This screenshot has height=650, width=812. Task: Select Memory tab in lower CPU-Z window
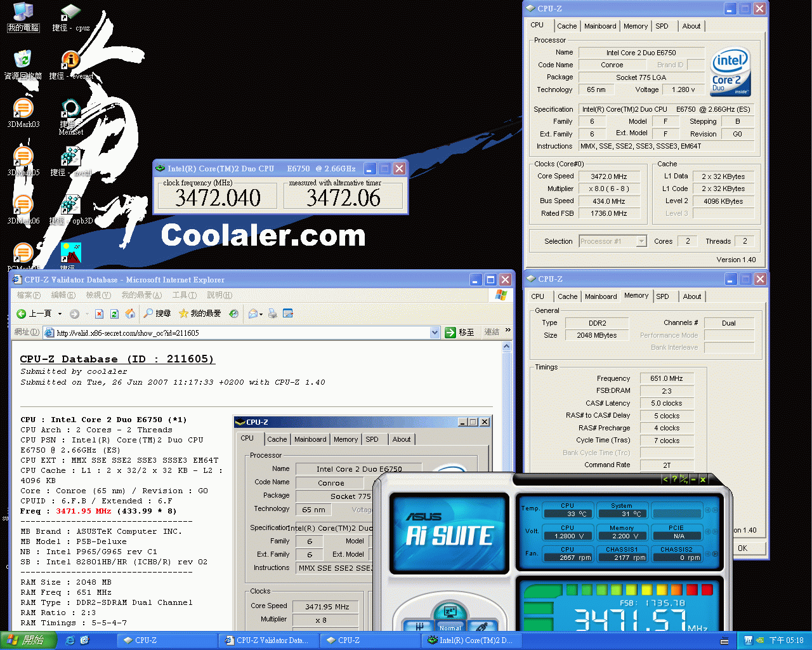(636, 296)
